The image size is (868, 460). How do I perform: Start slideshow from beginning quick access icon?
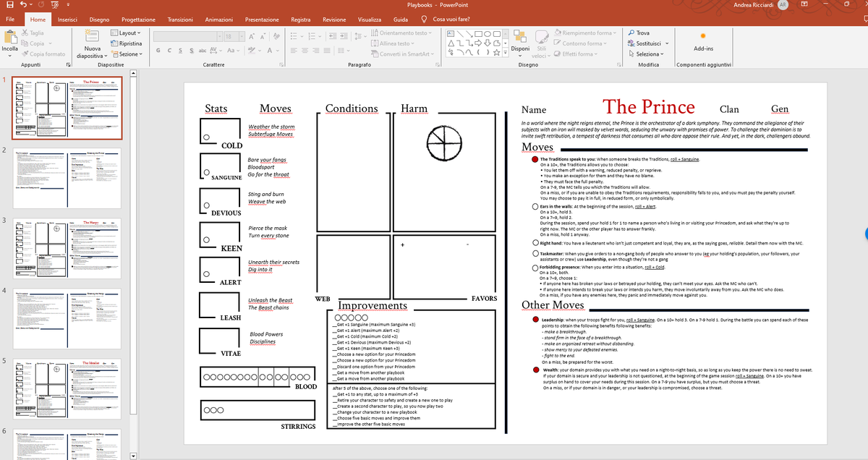point(56,5)
